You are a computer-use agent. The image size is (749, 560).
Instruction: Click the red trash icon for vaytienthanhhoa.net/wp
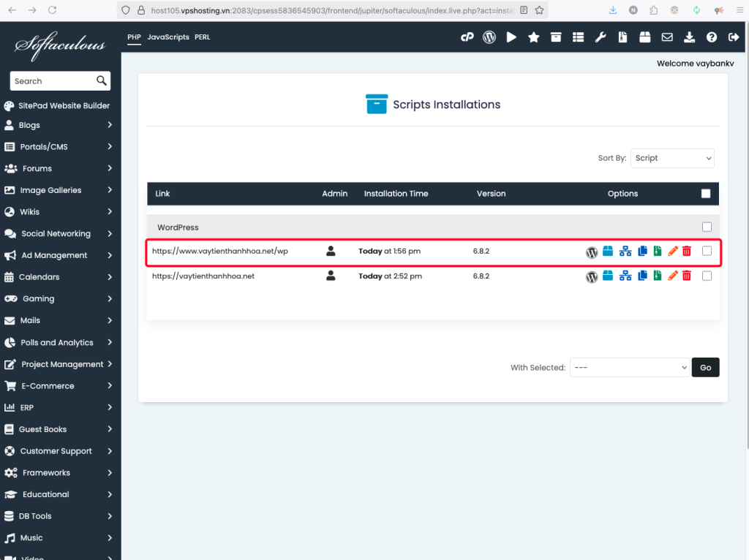686,251
